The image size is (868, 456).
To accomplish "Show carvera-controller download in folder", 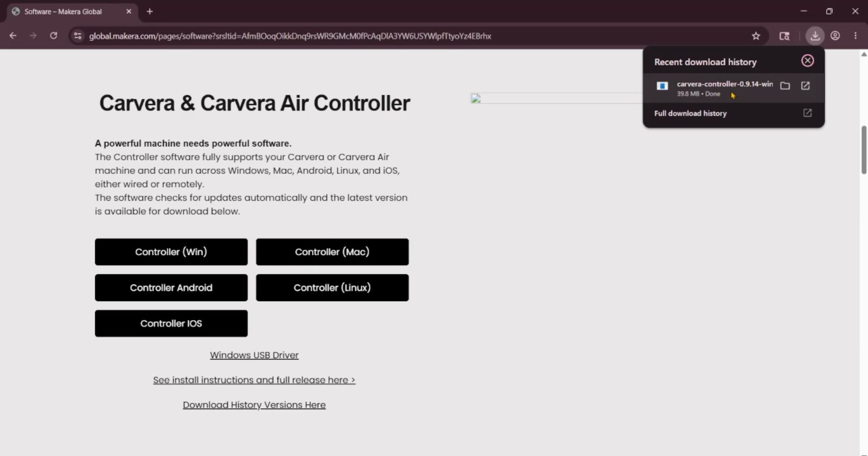I will click(785, 86).
